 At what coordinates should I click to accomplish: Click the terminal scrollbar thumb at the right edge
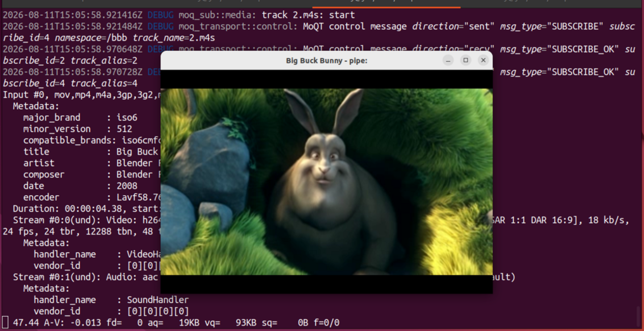pyautogui.click(x=640, y=315)
